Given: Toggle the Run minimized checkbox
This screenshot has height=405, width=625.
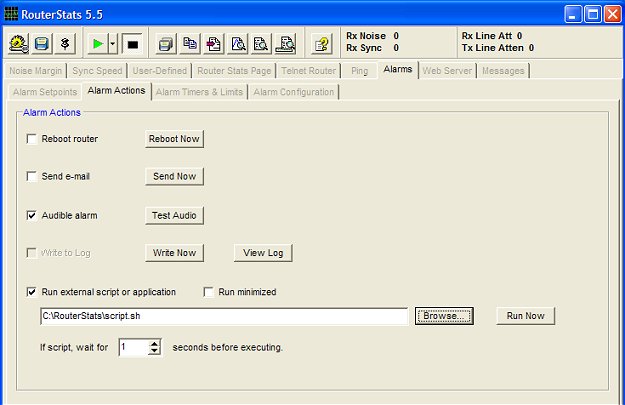Looking at the screenshot, I should [209, 292].
